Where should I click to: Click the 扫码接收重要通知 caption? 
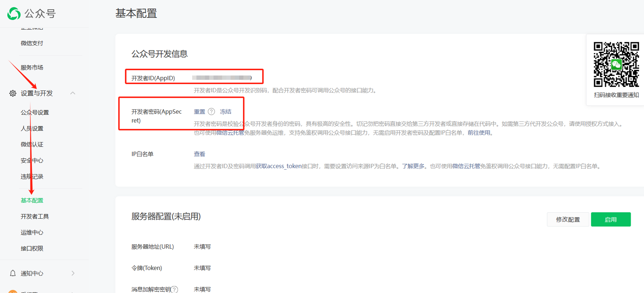coord(616,95)
